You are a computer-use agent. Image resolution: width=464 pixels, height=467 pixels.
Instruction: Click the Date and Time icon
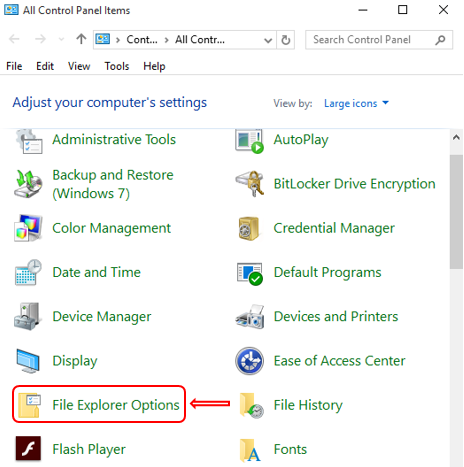28,272
